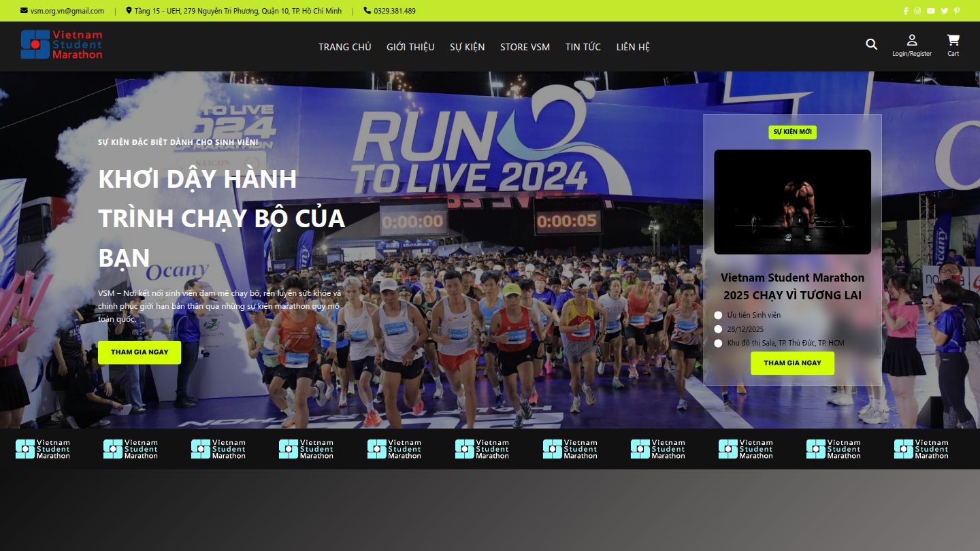Click the KHƠI DẬY HÀNH TRÌNH headline
Image resolution: width=980 pixels, height=551 pixels.
coord(222,218)
